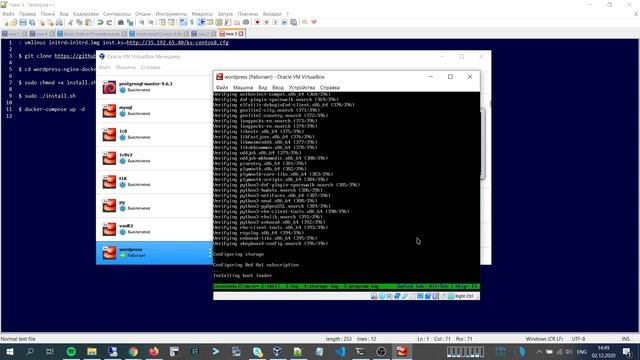
Task: Open Windows Start menu
Action: [9, 352]
